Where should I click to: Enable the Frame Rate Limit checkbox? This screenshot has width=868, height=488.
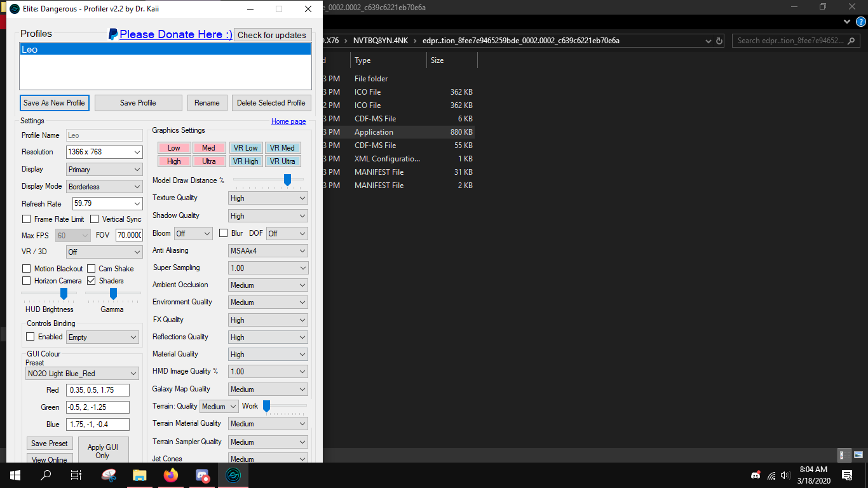26,219
